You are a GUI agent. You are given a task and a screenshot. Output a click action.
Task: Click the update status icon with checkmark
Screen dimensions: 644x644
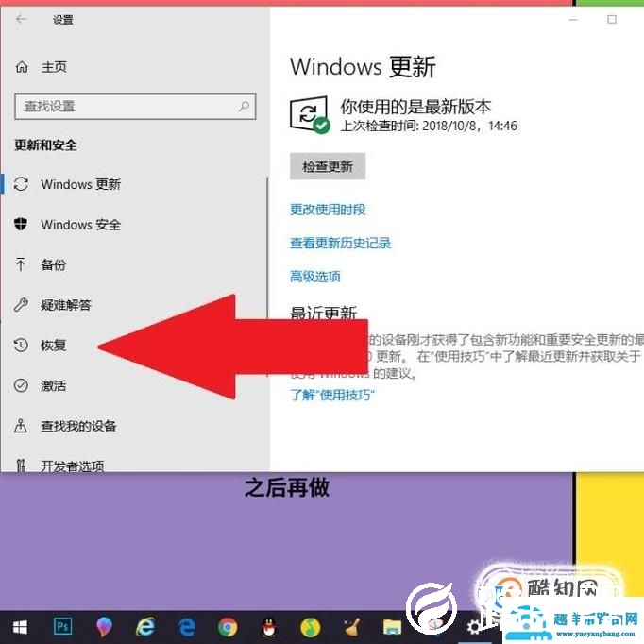(x=310, y=114)
